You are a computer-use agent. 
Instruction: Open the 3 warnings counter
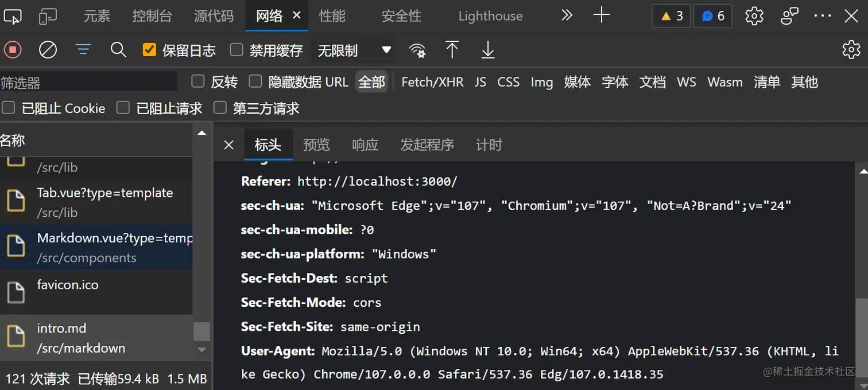click(x=672, y=16)
